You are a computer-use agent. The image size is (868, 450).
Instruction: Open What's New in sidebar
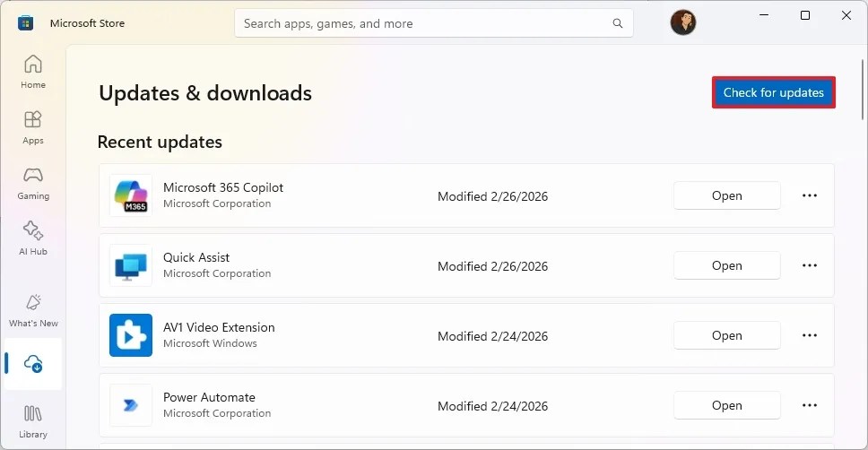[x=33, y=310]
